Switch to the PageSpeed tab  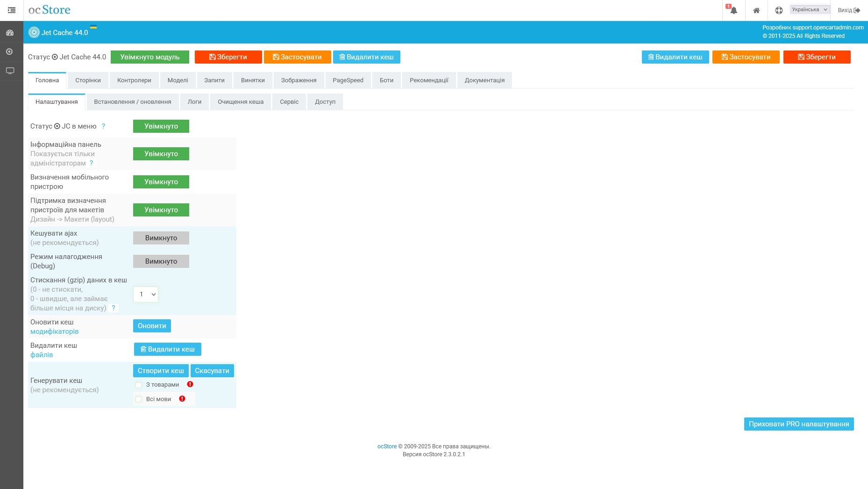click(x=348, y=80)
